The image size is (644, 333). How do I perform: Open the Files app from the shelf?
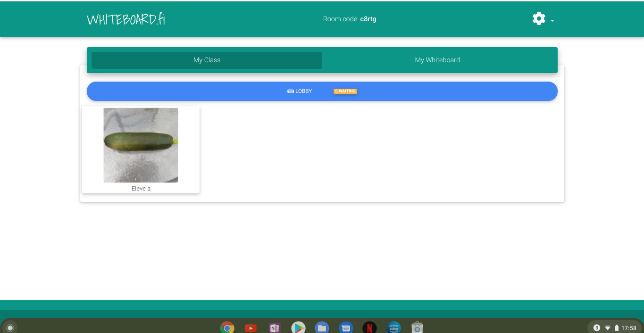pos(322,328)
